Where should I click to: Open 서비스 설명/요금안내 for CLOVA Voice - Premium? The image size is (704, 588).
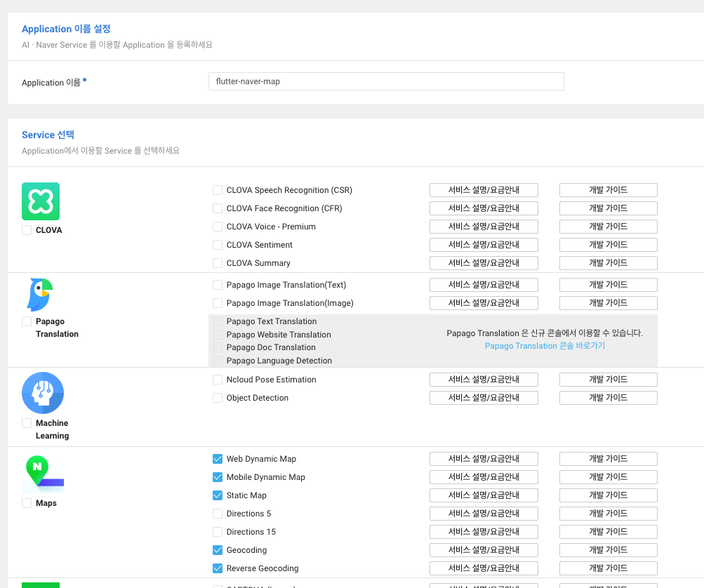click(x=484, y=227)
